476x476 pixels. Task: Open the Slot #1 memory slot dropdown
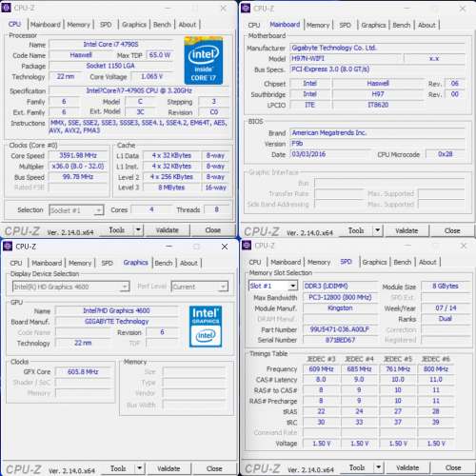tap(273, 286)
